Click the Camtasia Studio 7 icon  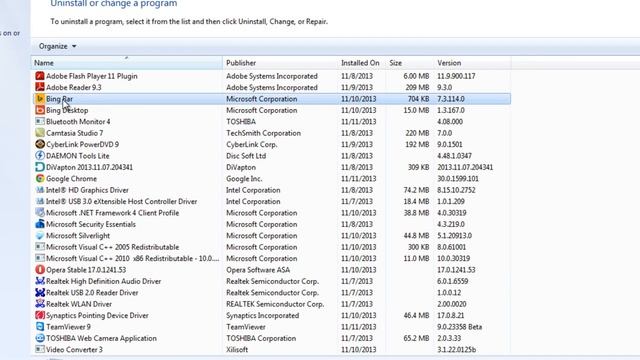click(40, 133)
